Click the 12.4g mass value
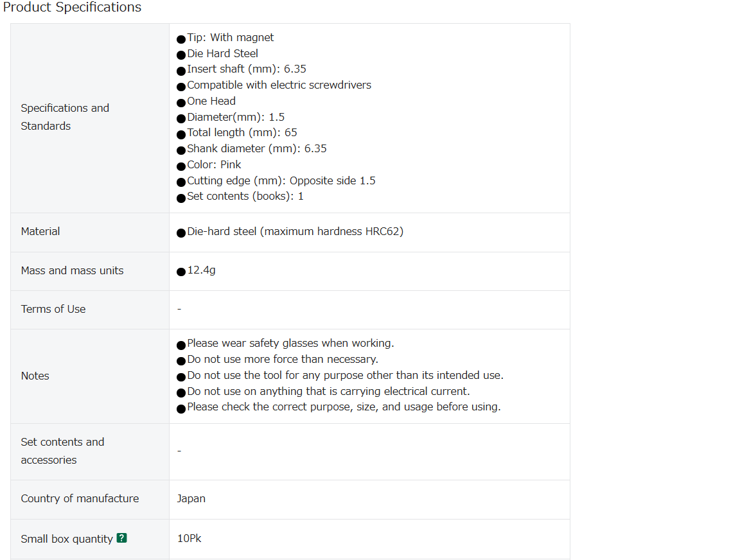 [x=202, y=270]
